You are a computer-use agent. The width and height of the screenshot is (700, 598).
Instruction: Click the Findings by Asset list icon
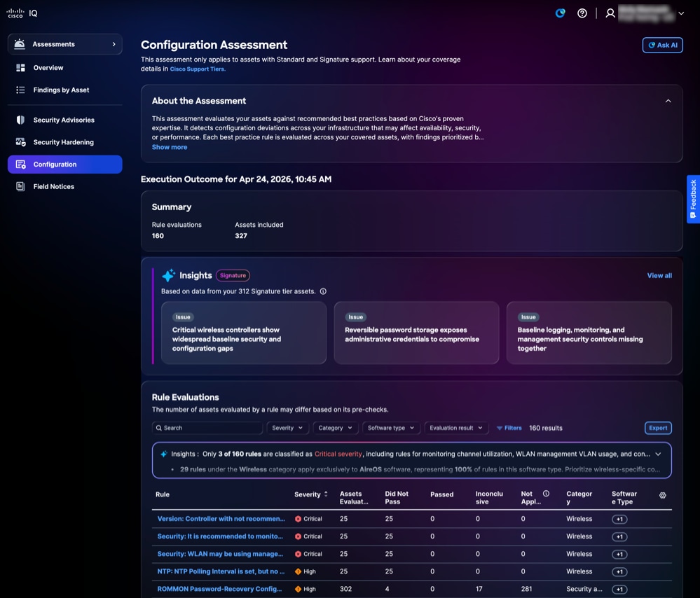point(20,90)
